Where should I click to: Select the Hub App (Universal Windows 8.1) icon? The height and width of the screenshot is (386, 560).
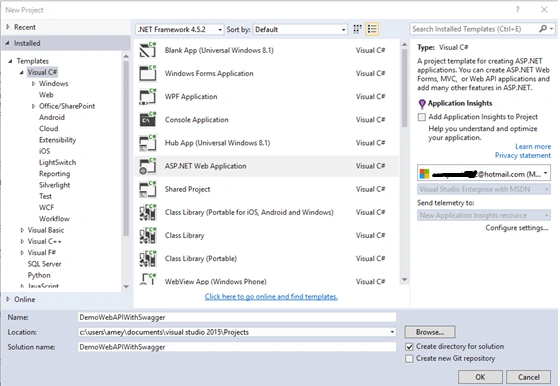point(148,143)
